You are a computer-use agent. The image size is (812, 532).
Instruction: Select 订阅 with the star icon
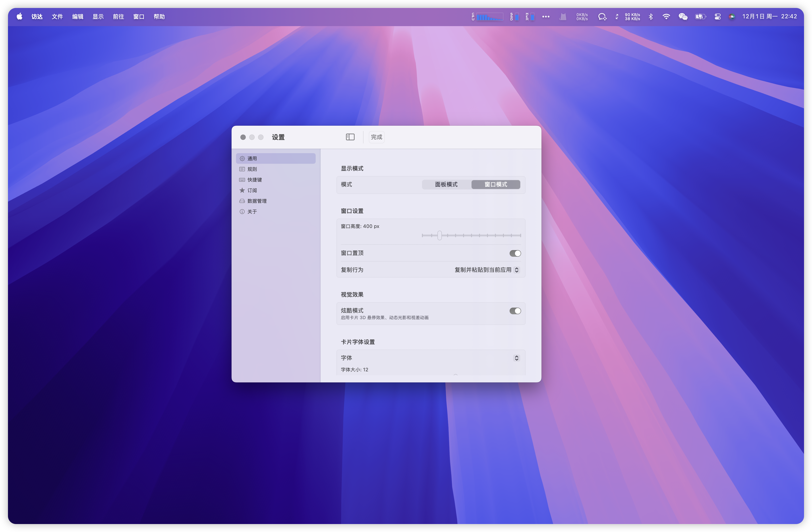coord(252,190)
